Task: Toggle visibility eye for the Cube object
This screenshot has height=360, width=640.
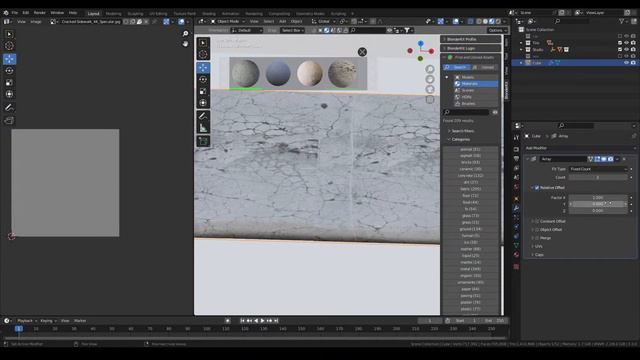Action: pyautogui.click(x=627, y=63)
